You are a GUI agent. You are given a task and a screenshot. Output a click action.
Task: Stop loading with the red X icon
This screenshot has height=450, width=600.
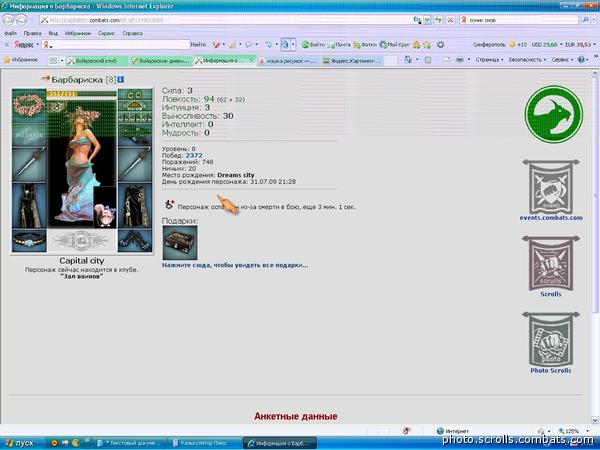(451, 20)
